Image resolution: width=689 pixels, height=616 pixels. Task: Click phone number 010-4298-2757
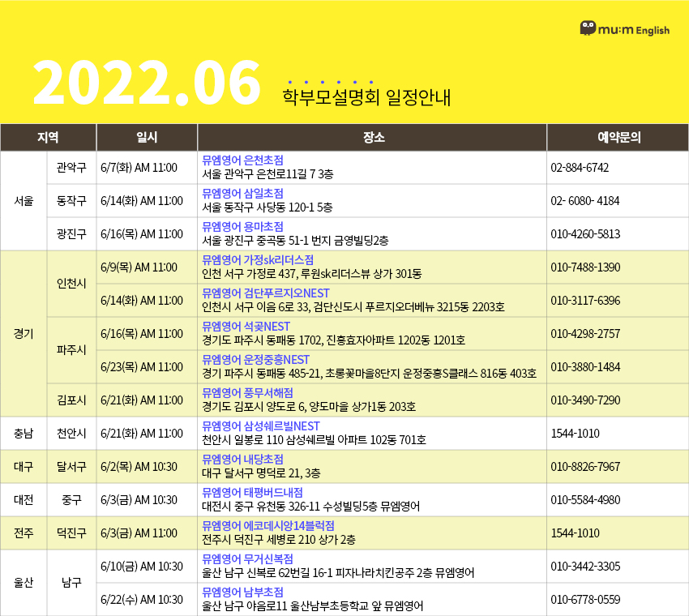[x=585, y=334]
